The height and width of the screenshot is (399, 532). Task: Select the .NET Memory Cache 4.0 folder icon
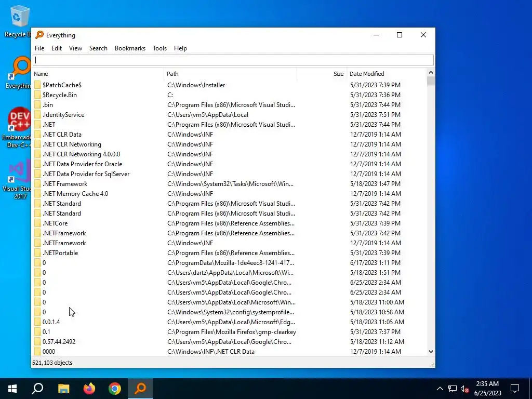click(37, 193)
